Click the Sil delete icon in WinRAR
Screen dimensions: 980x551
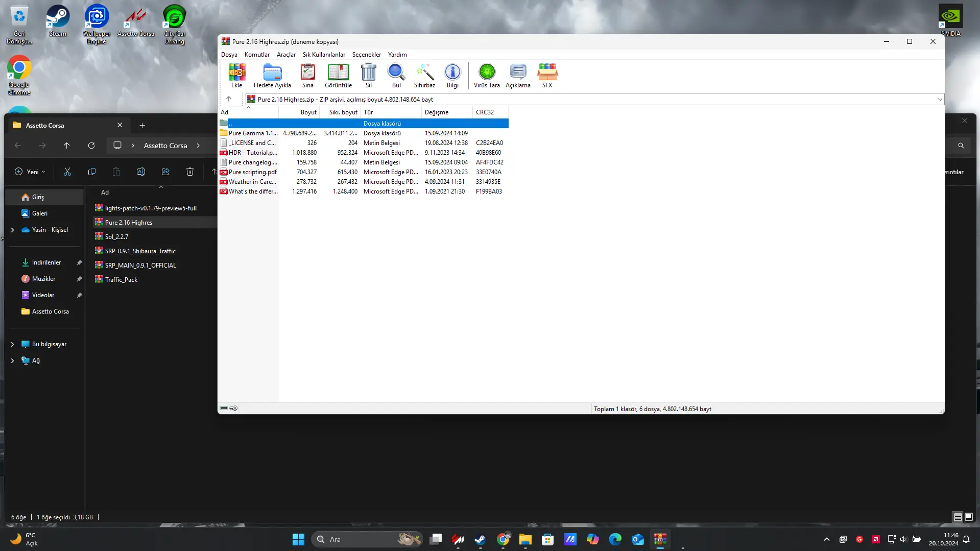pos(368,76)
